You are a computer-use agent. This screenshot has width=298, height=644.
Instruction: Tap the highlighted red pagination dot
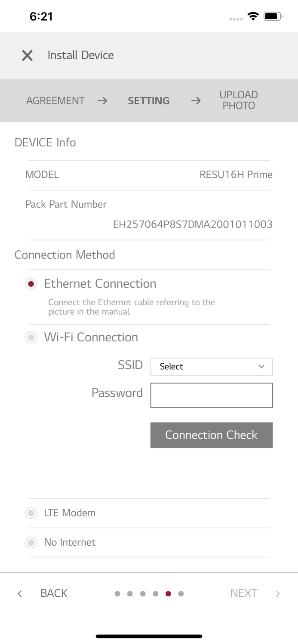click(x=168, y=593)
